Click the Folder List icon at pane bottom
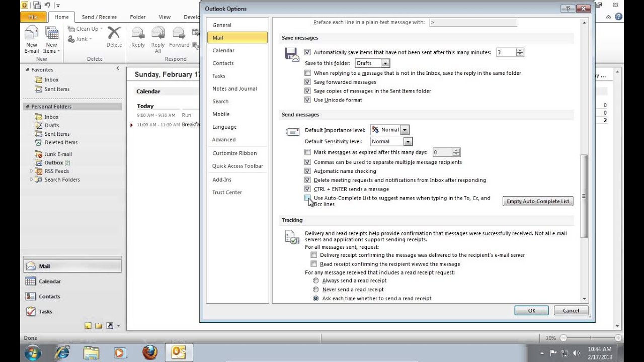This screenshot has height=362, width=644. pyautogui.click(x=99, y=326)
